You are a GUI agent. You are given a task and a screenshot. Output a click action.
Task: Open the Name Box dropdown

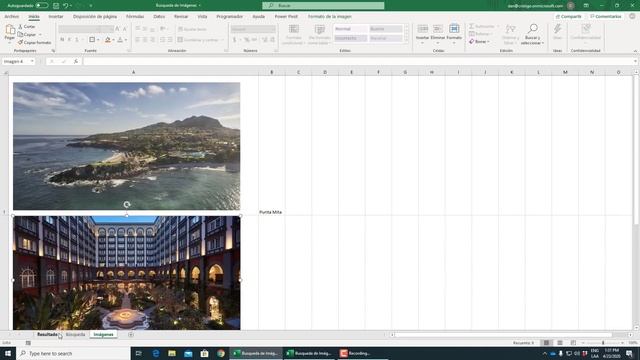[x=32, y=61]
